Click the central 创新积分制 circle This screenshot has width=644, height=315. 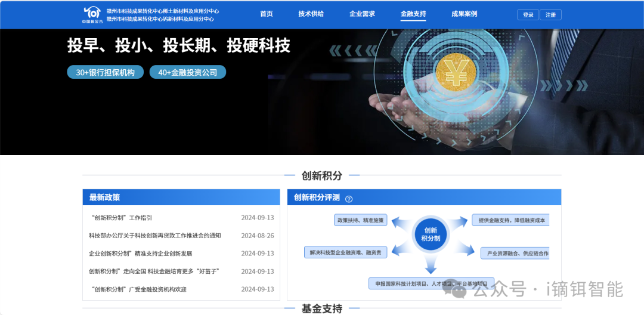point(431,234)
